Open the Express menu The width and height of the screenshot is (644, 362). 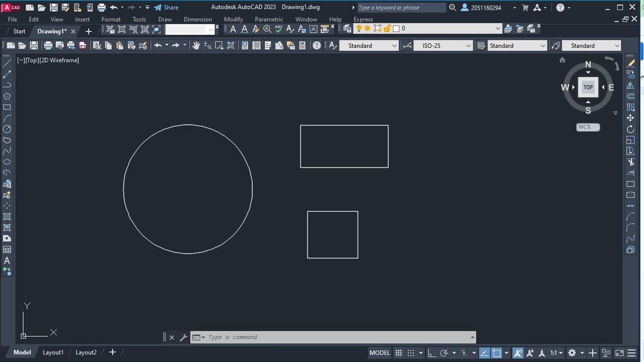[x=363, y=19]
